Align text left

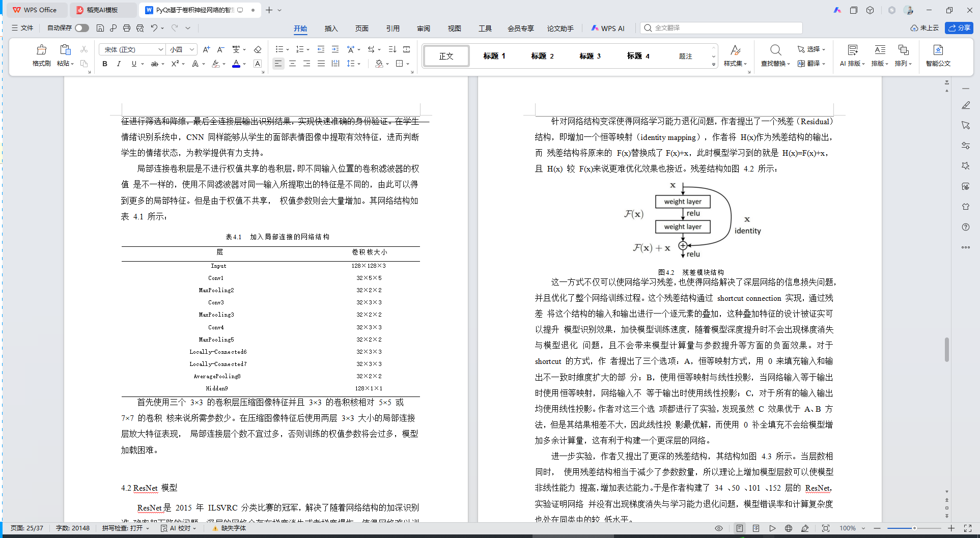278,64
